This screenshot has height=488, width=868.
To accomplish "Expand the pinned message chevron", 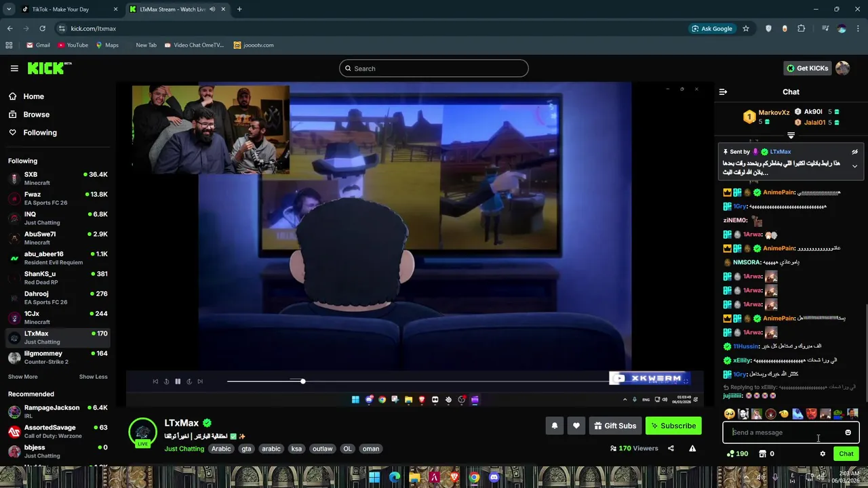I will [x=854, y=166].
